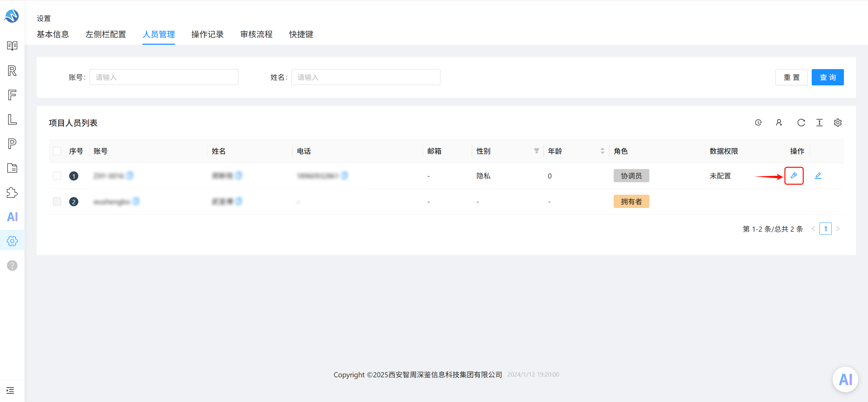
Task: Open the P module in the sidebar
Action: point(12,144)
